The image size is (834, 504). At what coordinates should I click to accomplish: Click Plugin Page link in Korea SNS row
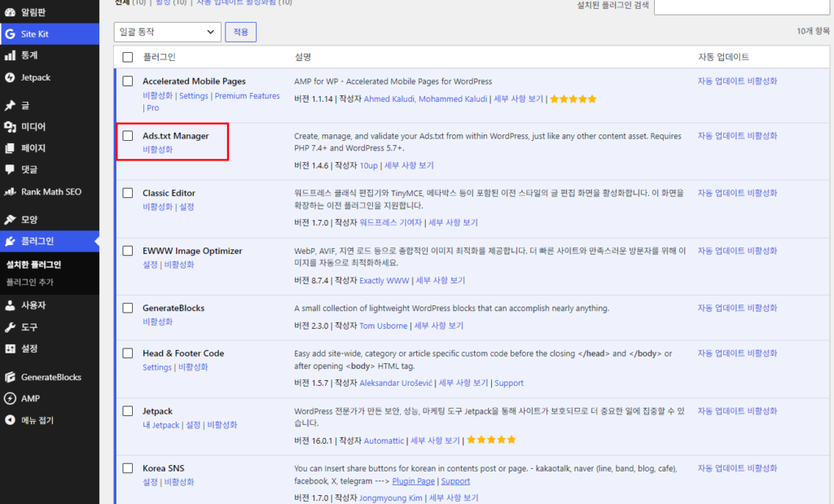click(413, 481)
